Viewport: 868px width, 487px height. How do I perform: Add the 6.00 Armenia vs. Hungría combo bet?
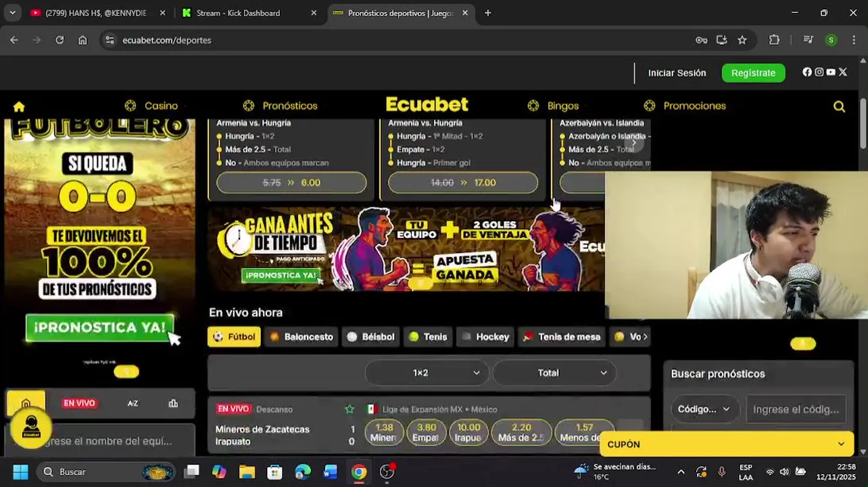click(x=291, y=183)
